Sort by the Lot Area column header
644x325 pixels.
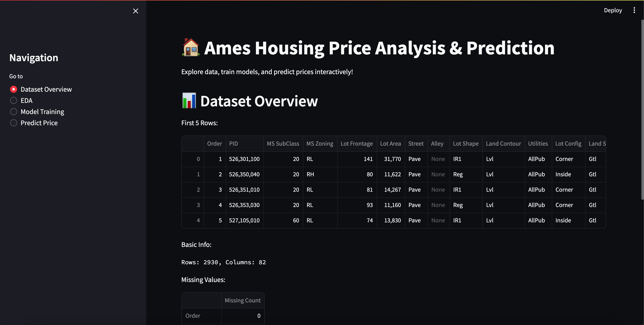click(390, 144)
